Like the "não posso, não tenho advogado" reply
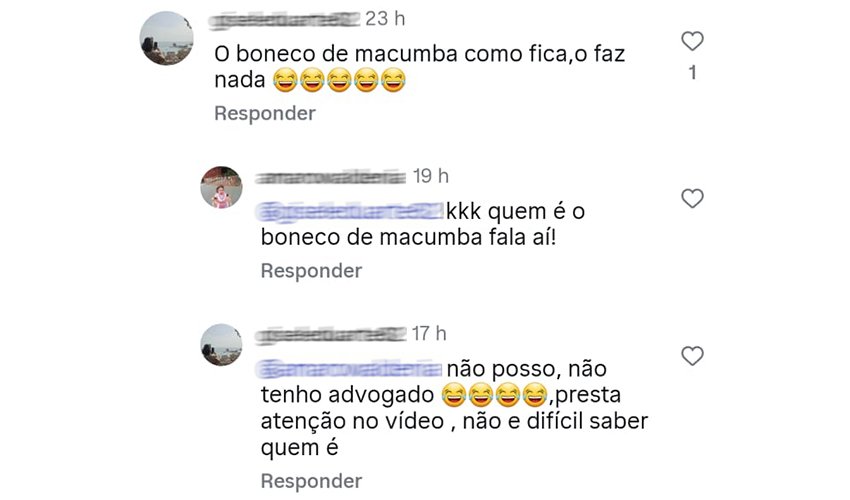Viewport: 850px width, 500px height. point(692,356)
